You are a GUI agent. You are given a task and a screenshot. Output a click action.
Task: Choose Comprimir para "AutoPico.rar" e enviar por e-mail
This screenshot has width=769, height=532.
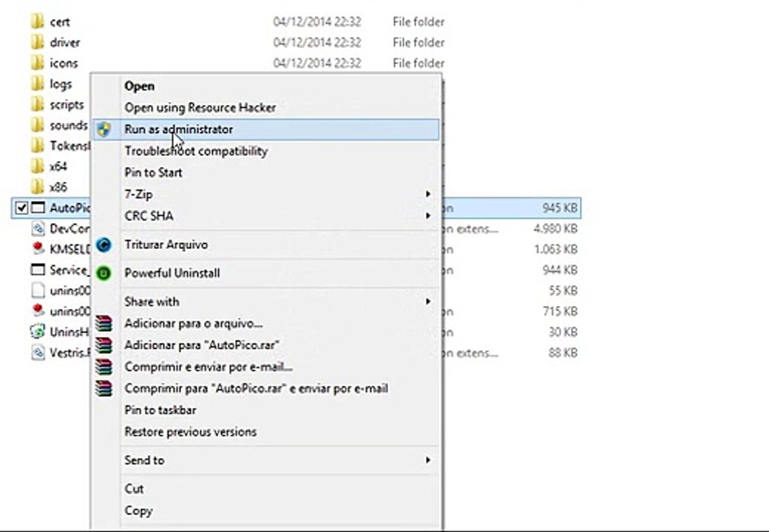tap(265, 389)
